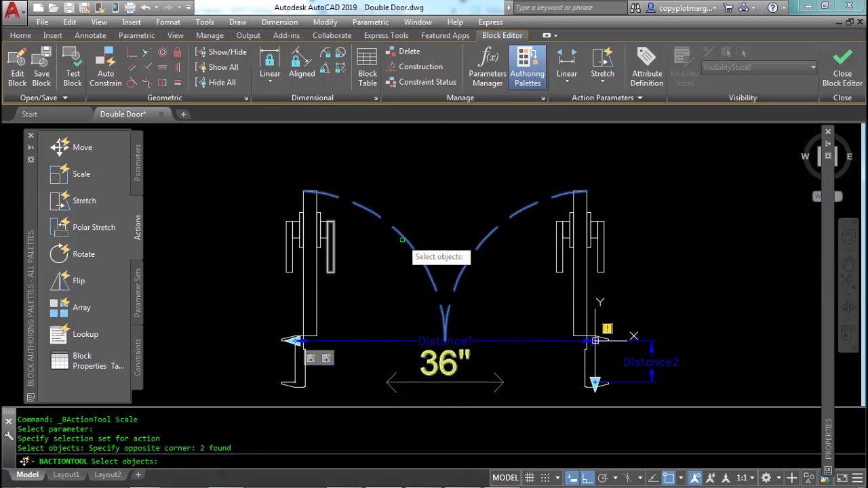The height and width of the screenshot is (488, 868).
Task: Open the Stretch action parameter dropdown
Action: 602,82
